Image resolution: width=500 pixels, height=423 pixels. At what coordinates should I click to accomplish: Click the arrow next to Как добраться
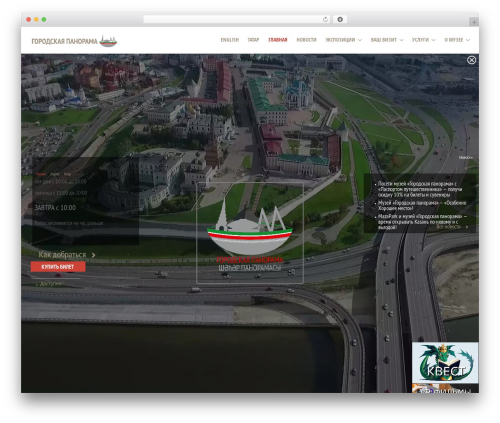coord(93,255)
